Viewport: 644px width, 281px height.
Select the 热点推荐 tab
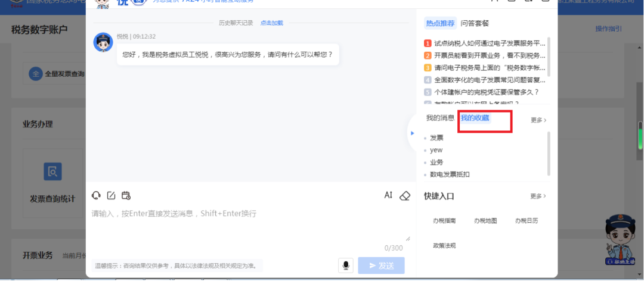point(440,23)
